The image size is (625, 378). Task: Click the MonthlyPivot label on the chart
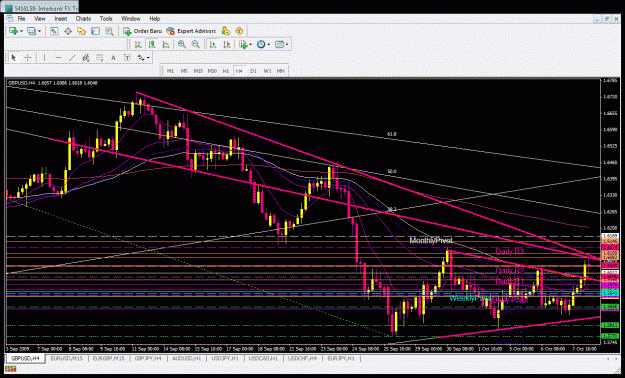[431, 241]
